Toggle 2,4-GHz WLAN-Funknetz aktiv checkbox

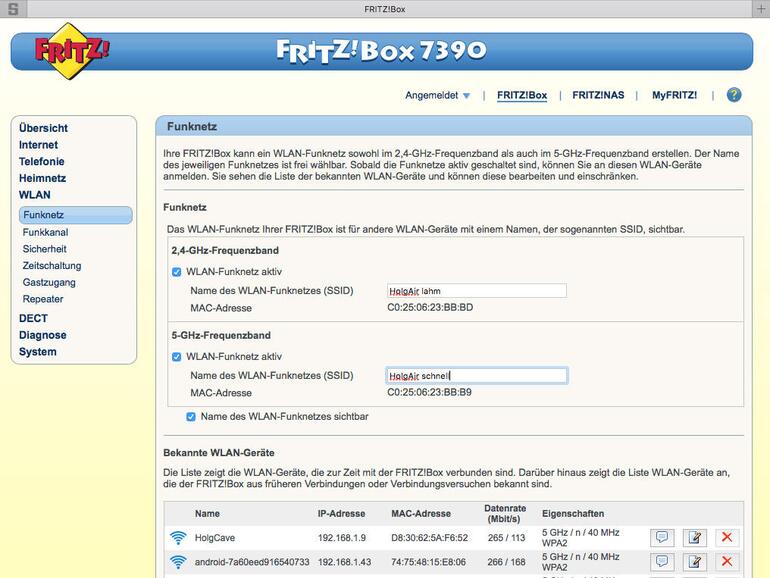click(x=177, y=272)
